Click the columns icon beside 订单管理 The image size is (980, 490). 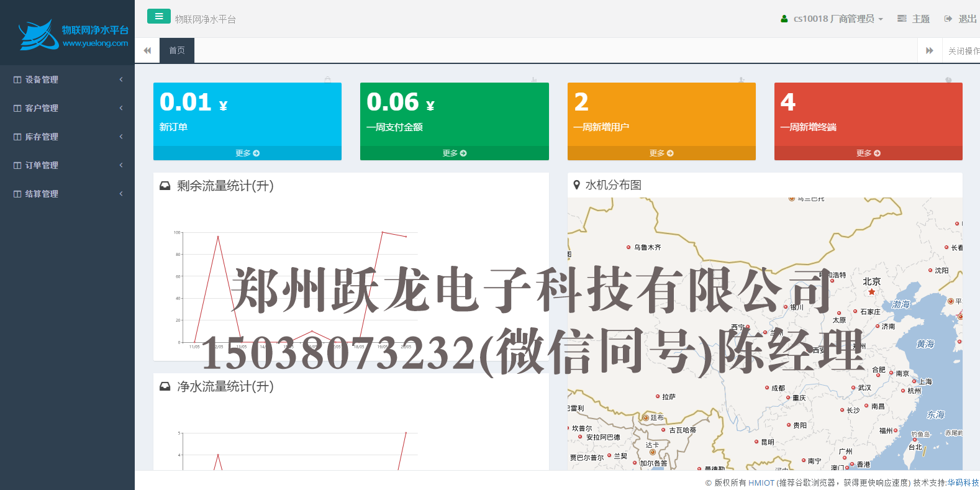(x=17, y=165)
